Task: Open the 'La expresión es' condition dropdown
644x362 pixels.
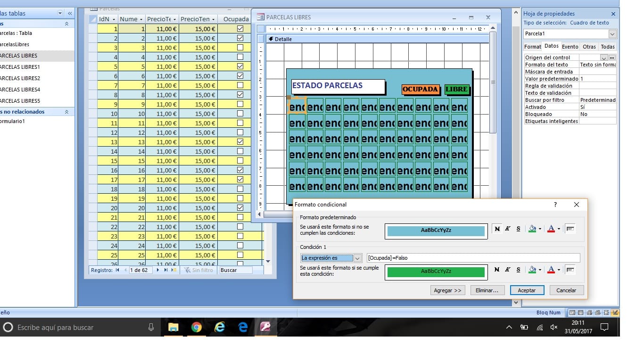Action: tap(359, 257)
